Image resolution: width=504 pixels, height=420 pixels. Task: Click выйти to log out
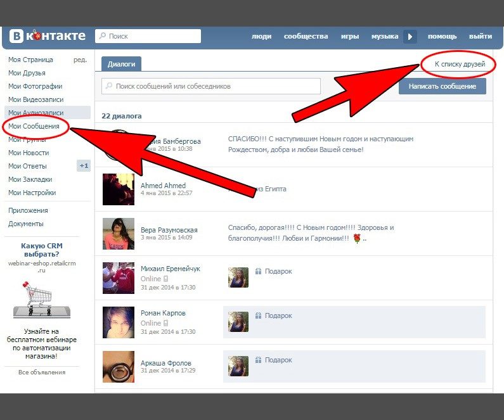point(480,36)
